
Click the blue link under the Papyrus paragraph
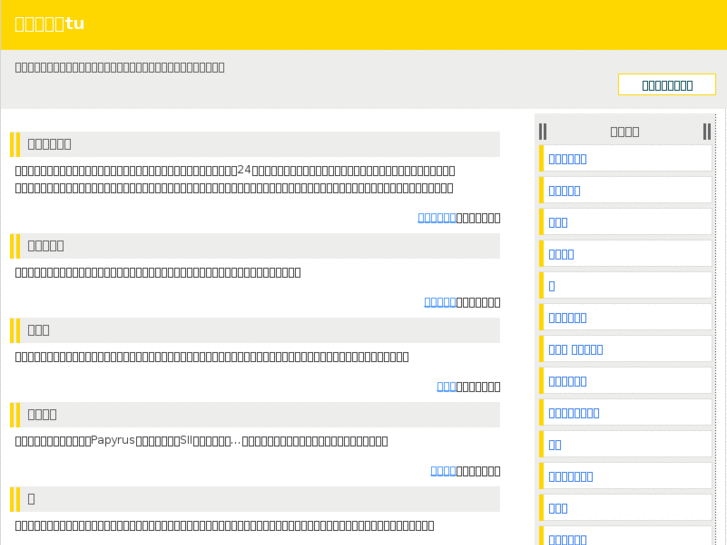coord(443,471)
